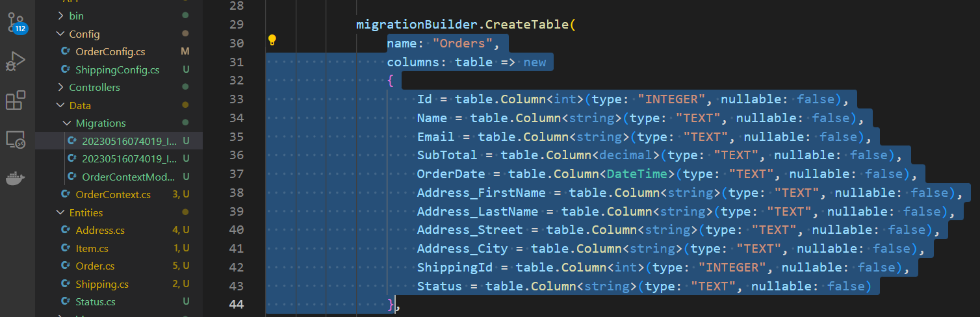Click the C# icon beside Status.cs
This screenshot has width=980, height=317.
point(66,301)
